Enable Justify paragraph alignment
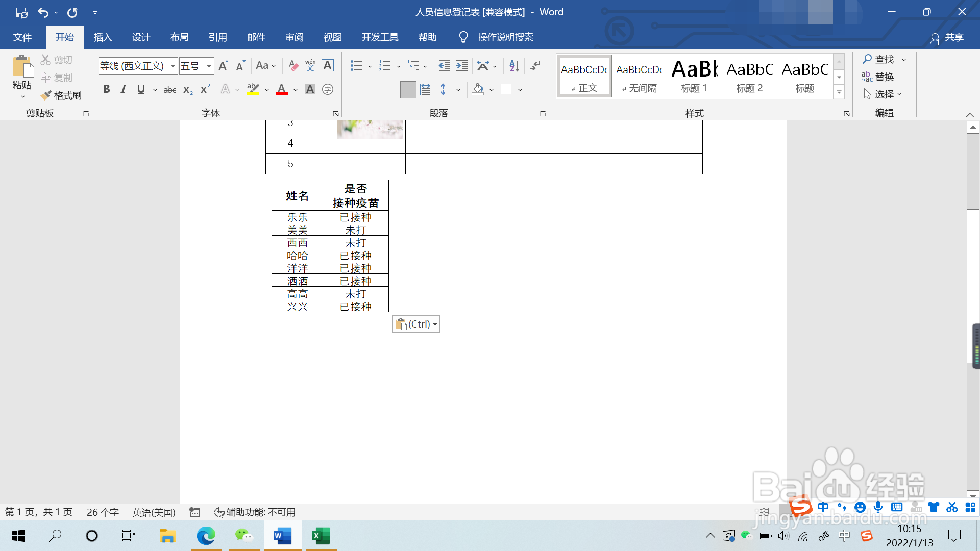Screen dimensions: 980x551 408,90
